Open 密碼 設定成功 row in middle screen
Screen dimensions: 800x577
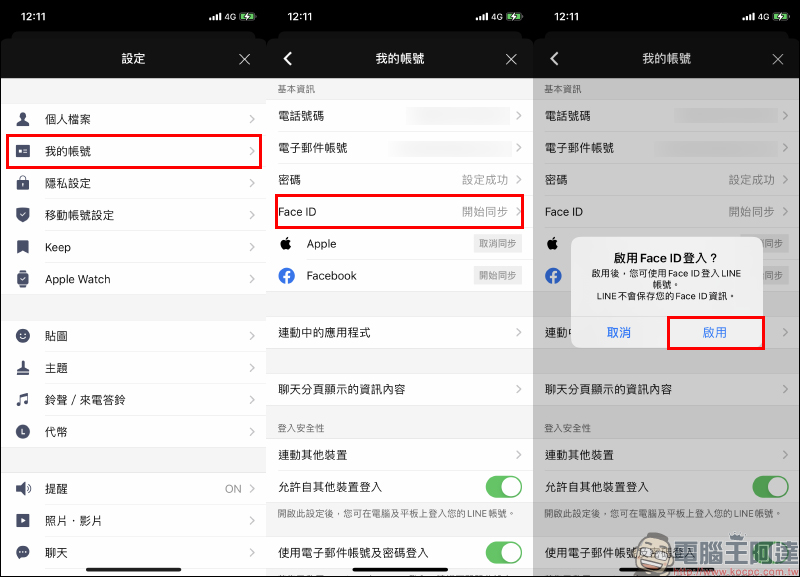click(x=399, y=180)
